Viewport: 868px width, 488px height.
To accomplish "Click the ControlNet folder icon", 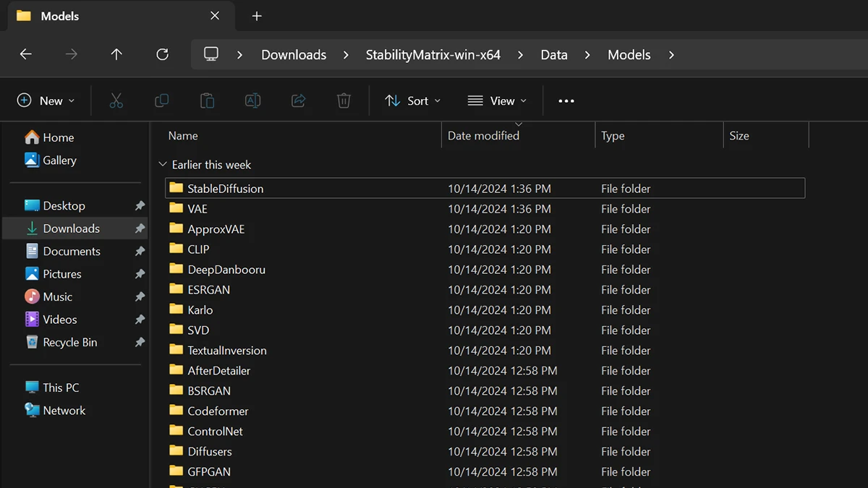I will click(176, 431).
